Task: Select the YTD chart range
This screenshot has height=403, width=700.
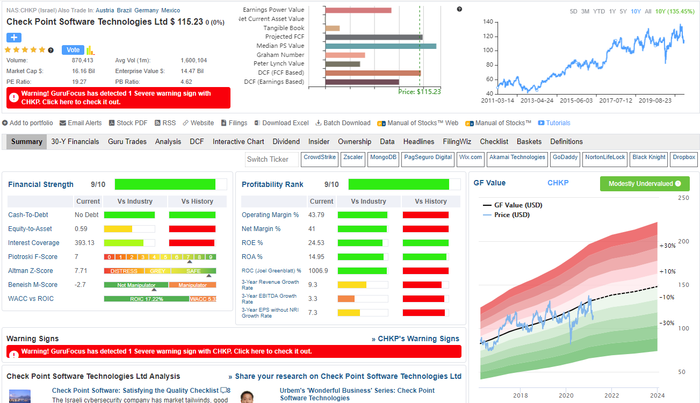Action: coord(599,12)
